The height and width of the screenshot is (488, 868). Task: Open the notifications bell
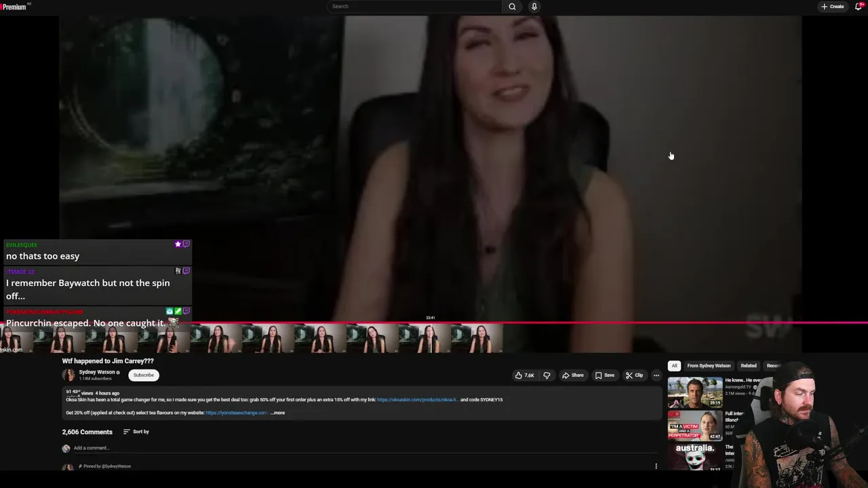[x=859, y=7]
